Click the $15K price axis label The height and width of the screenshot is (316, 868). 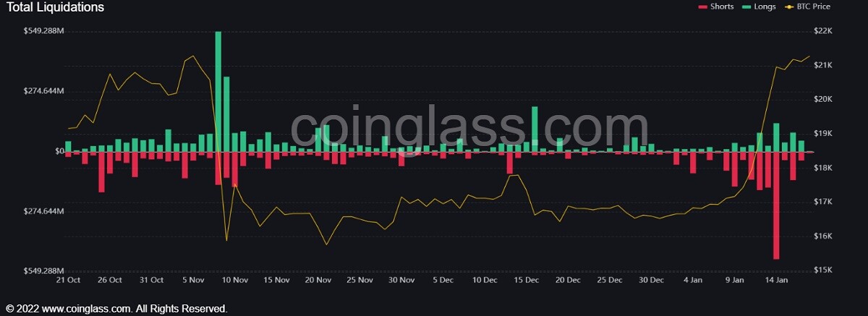coord(823,270)
